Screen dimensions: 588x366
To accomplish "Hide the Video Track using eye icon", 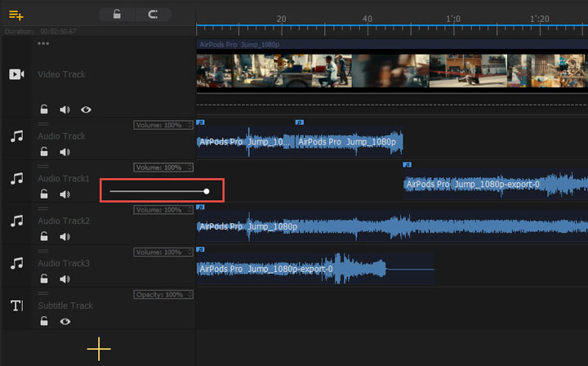I will (86, 109).
